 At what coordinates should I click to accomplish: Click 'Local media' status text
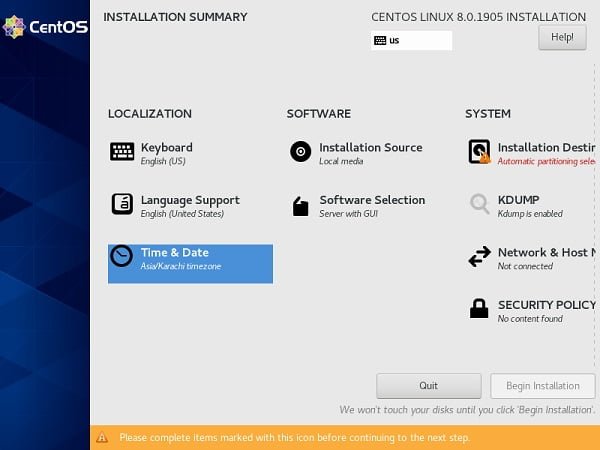click(341, 161)
